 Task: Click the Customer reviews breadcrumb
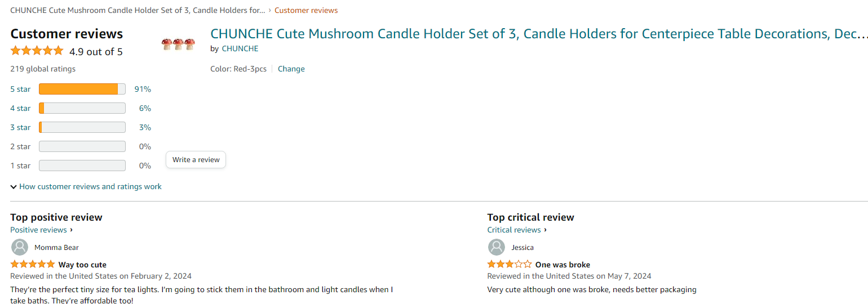click(306, 10)
